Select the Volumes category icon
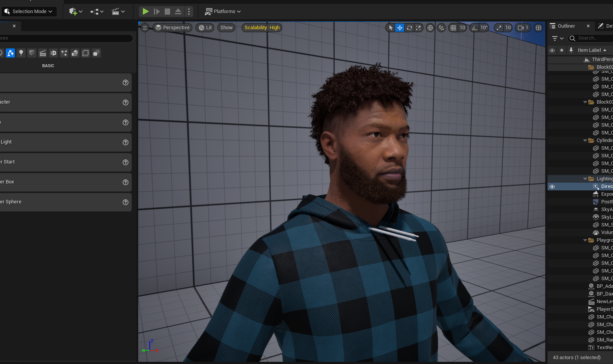Viewport: 613px width, 364px height. point(86,53)
